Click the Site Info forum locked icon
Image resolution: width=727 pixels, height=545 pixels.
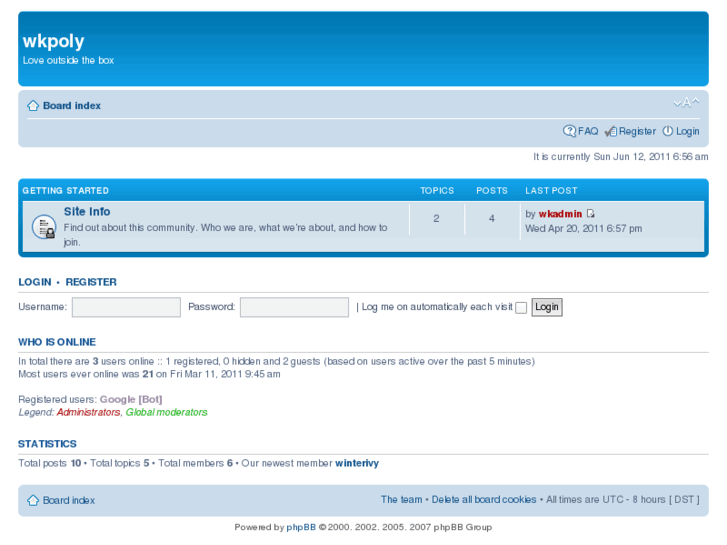pyautogui.click(x=44, y=227)
